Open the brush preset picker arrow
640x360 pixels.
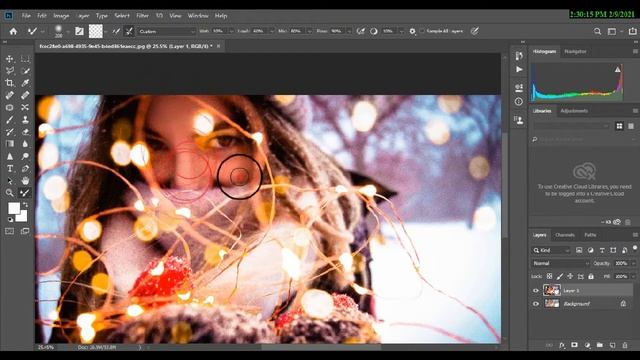68,31
